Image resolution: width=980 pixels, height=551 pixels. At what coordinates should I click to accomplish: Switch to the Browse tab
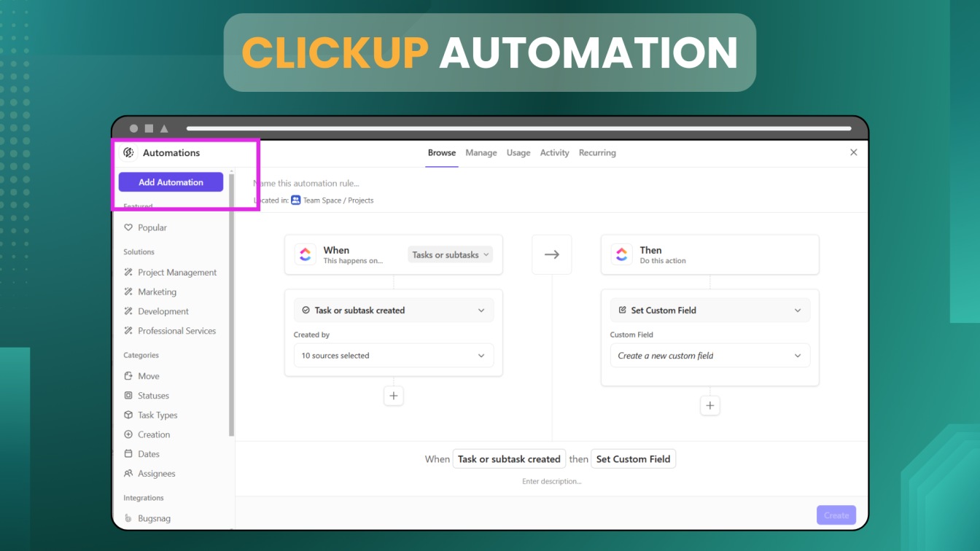(x=442, y=153)
